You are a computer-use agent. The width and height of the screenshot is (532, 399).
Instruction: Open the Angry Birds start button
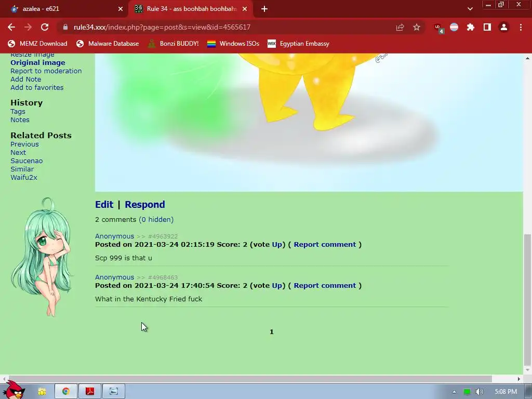click(15, 391)
